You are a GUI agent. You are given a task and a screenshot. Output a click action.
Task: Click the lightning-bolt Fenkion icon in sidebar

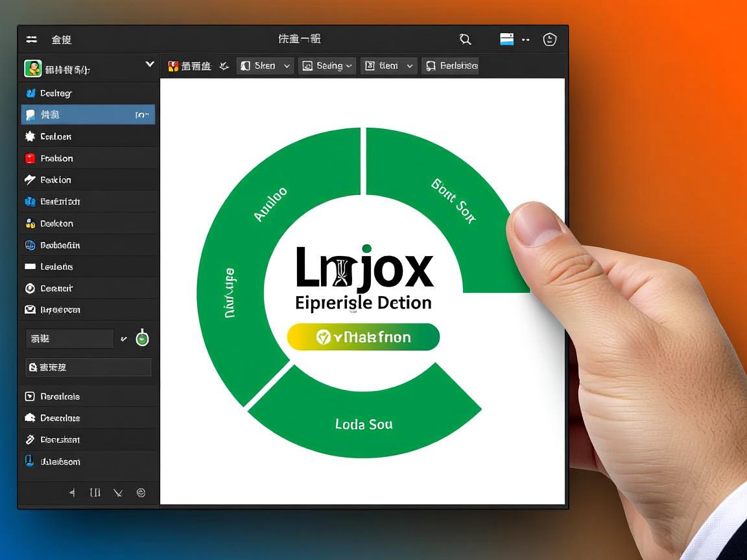(30, 180)
